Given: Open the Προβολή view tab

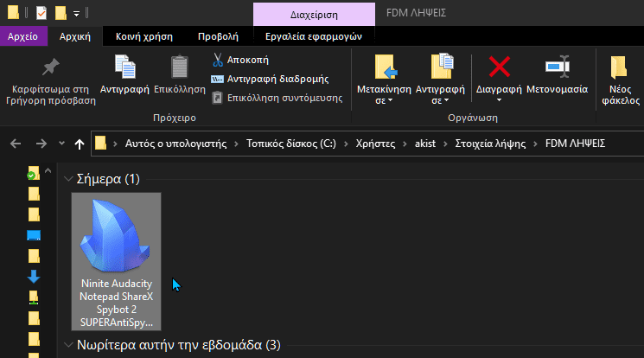Looking at the screenshot, I should tap(218, 36).
